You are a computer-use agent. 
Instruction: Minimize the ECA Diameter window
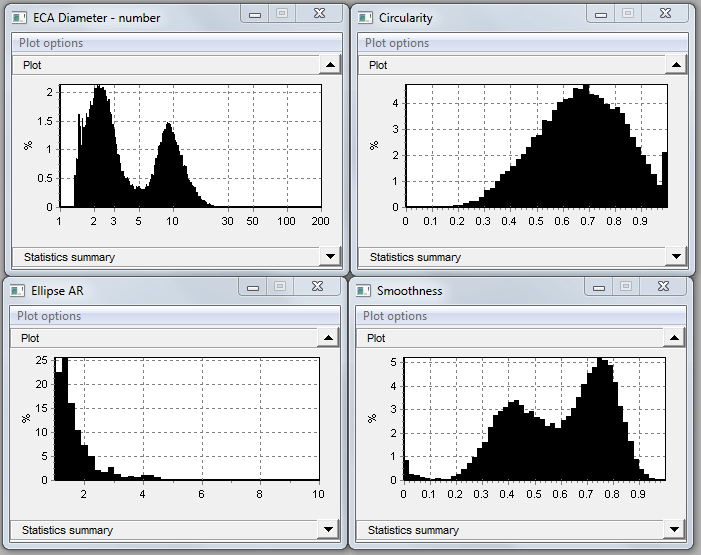tap(255, 14)
